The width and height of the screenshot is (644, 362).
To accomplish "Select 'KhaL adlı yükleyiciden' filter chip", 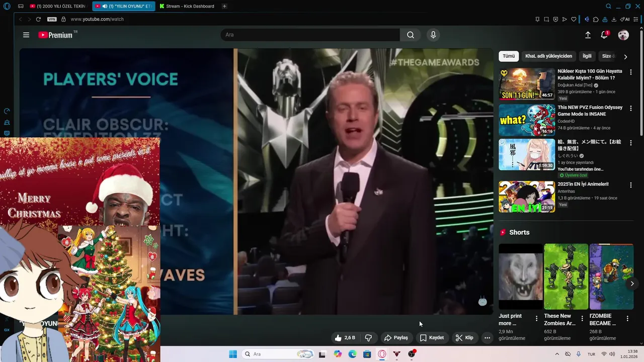I will click(548, 56).
